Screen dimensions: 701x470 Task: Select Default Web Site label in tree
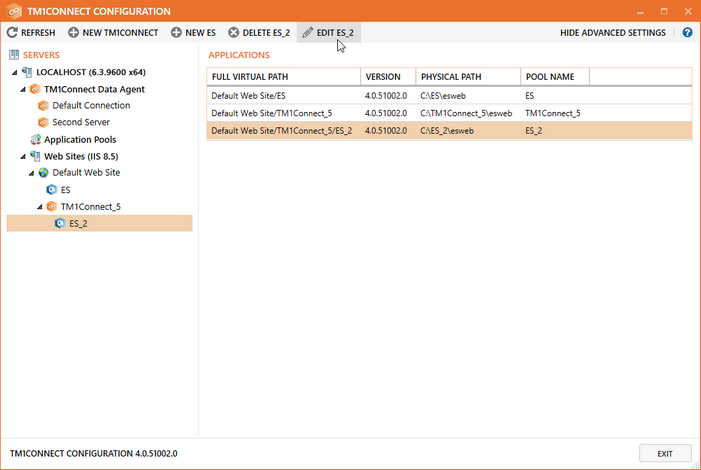coord(86,173)
